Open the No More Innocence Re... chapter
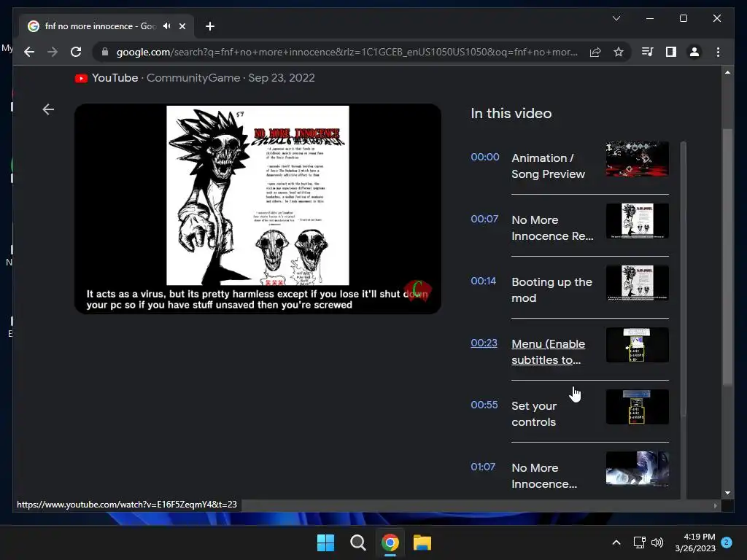Viewport: 747px width, 560px height. [552, 227]
